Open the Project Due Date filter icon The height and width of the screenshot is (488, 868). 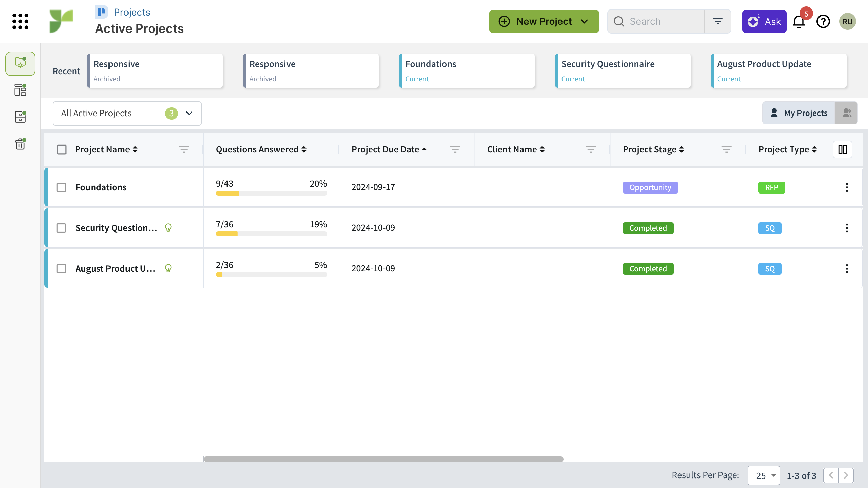pyautogui.click(x=455, y=149)
